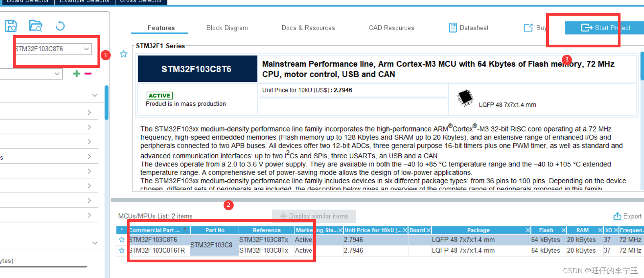Close the Marketing Status column with its X
The image size is (644, 278).
[340, 230]
